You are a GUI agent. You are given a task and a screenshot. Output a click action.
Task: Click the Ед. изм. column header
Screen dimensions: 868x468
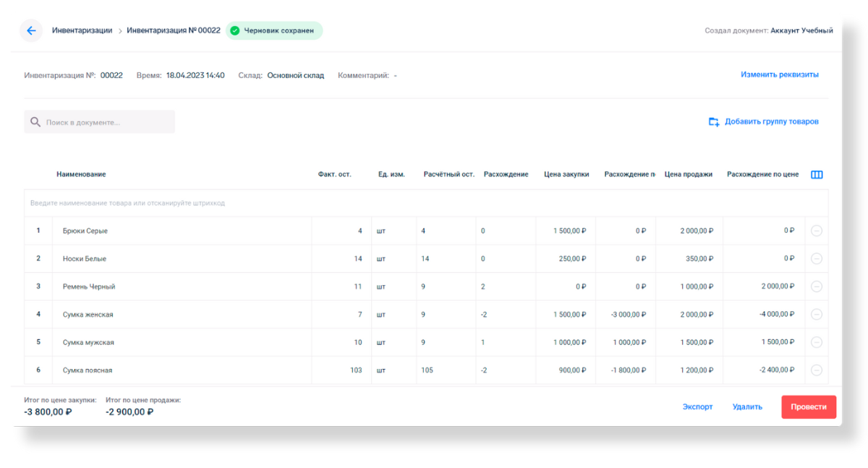click(x=391, y=174)
